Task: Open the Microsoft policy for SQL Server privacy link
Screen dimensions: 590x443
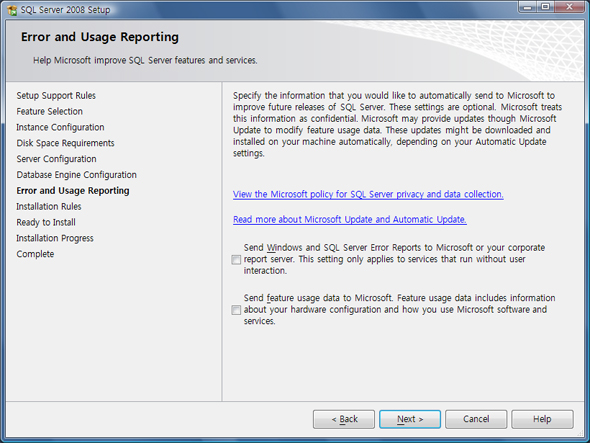Action: click(x=368, y=194)
